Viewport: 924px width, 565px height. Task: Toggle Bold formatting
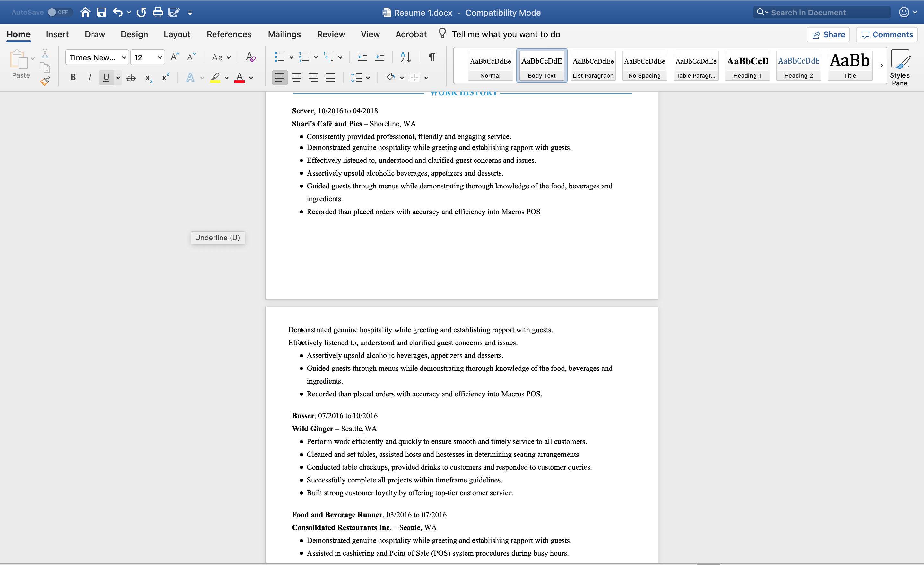[73, 78]
